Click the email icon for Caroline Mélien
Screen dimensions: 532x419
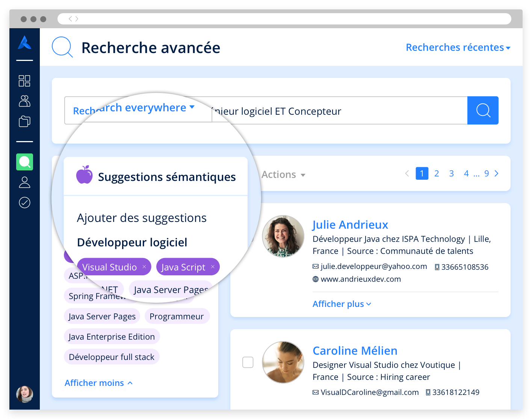click(x=316, y=392)
